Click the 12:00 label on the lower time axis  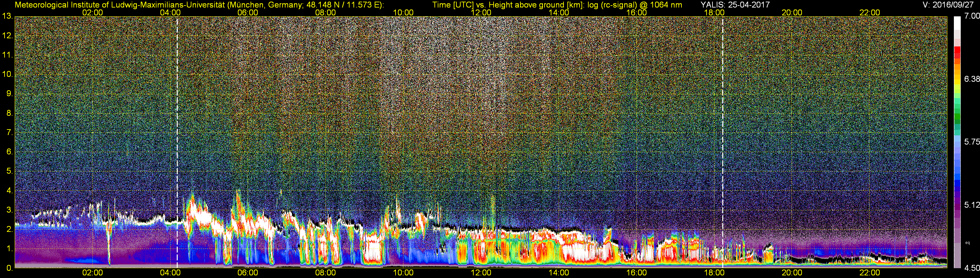click(481, 273)
